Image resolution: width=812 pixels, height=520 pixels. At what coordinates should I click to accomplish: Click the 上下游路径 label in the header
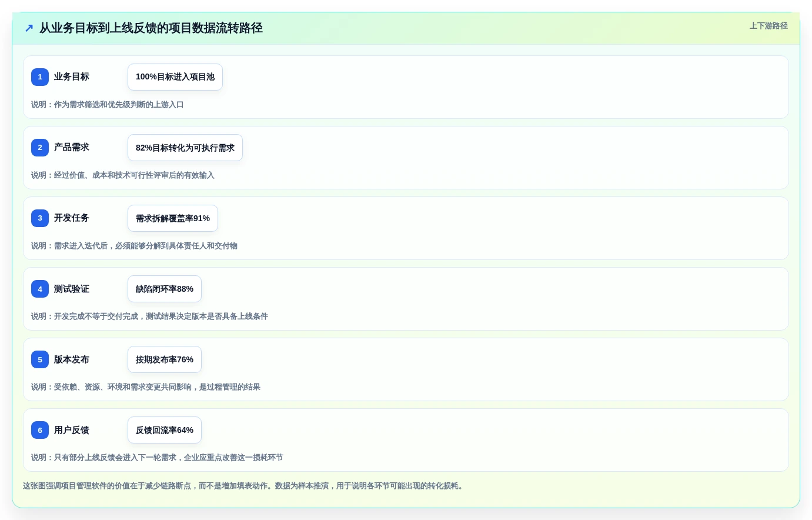pyautogui.click(x=768, y=26)
